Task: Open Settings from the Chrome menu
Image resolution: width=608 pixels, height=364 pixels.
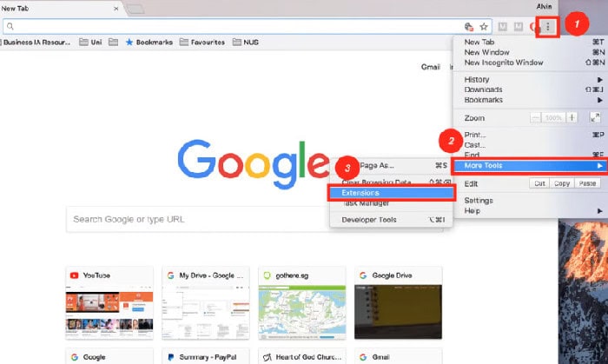Action: pos(530,201)
